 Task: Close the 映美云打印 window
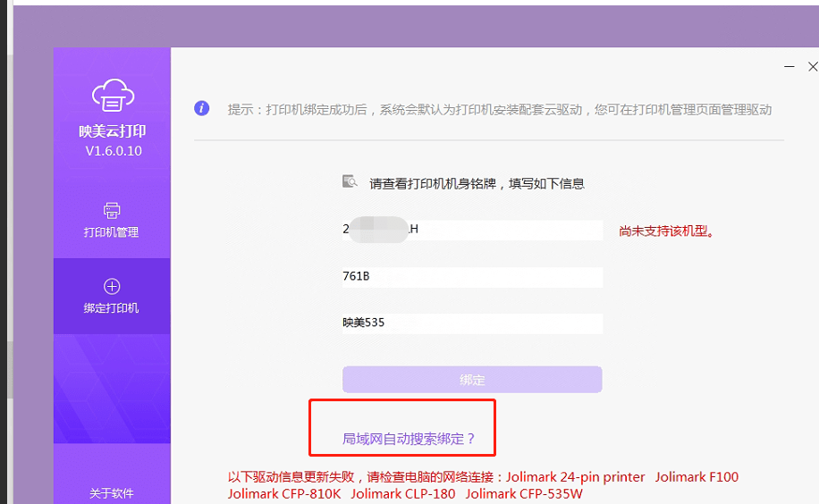click(x=813, y=67)
